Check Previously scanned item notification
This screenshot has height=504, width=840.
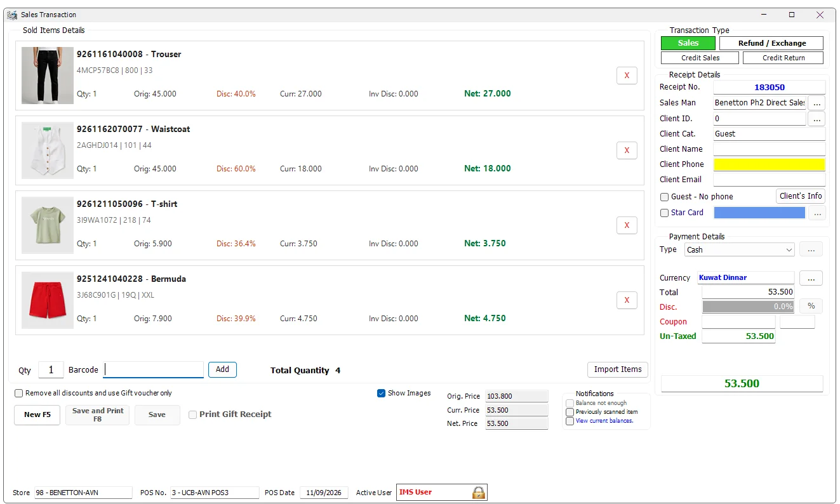coord(570,412)
